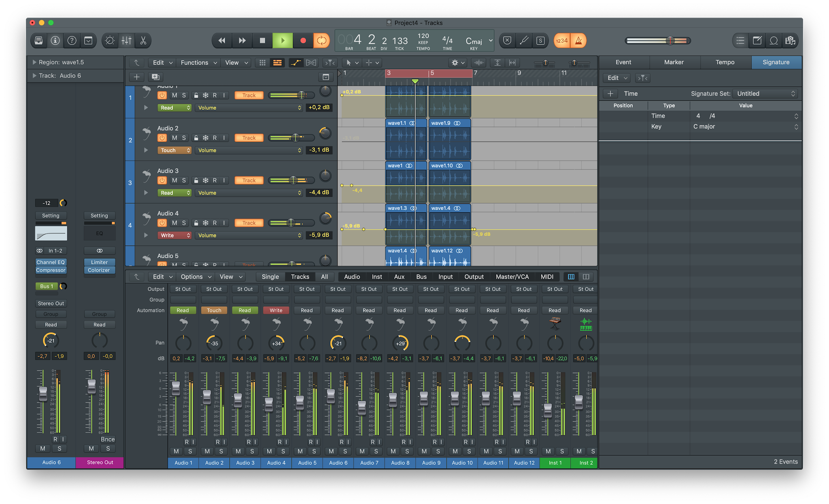Toggle the Tuner pencil-like icon

tap(524, 40)
